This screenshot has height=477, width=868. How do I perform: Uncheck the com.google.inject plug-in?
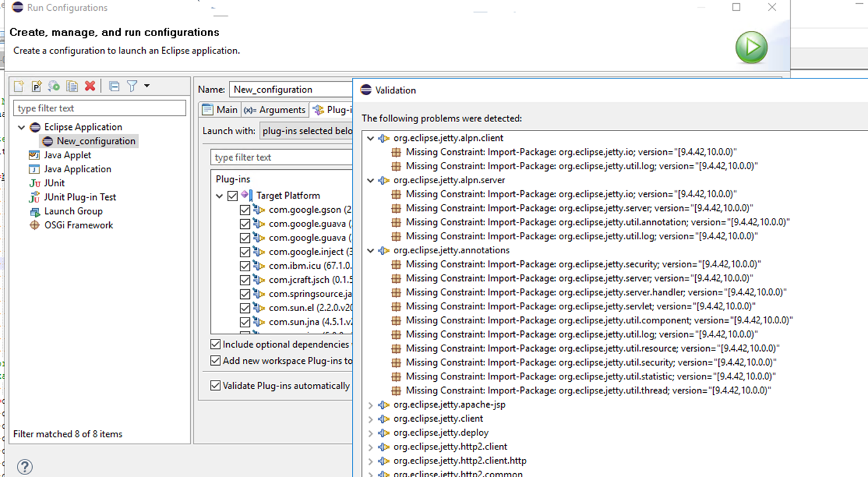[245, 252]
